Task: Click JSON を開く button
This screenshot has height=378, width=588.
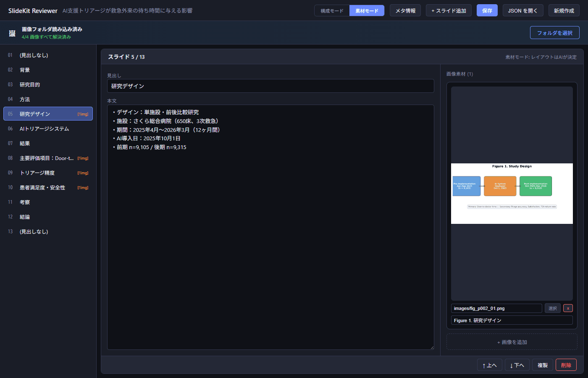Action: coord(522,10)
